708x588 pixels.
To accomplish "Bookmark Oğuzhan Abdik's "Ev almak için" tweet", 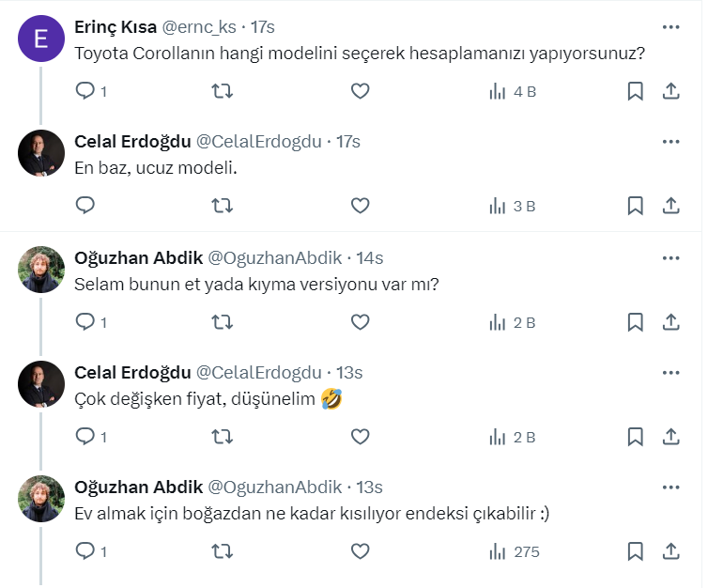I will coord(635,551).
